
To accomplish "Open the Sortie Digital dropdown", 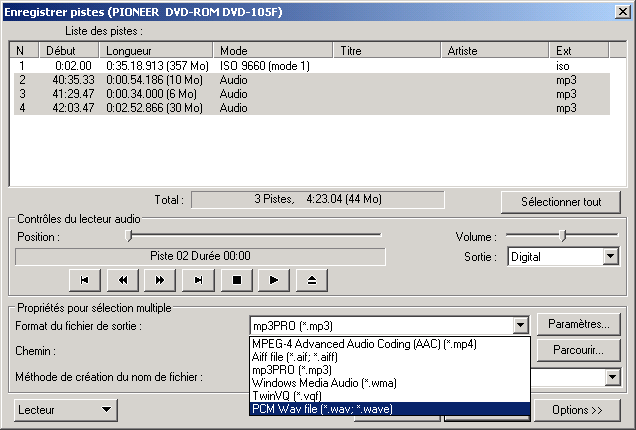I will click(610, 257).
